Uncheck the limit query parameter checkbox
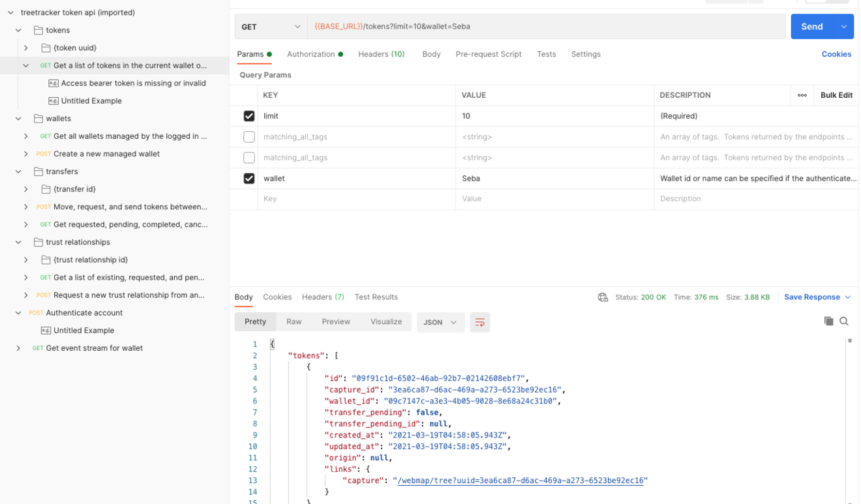The height and width of the screenshot is (504, 861). (249, 116)
